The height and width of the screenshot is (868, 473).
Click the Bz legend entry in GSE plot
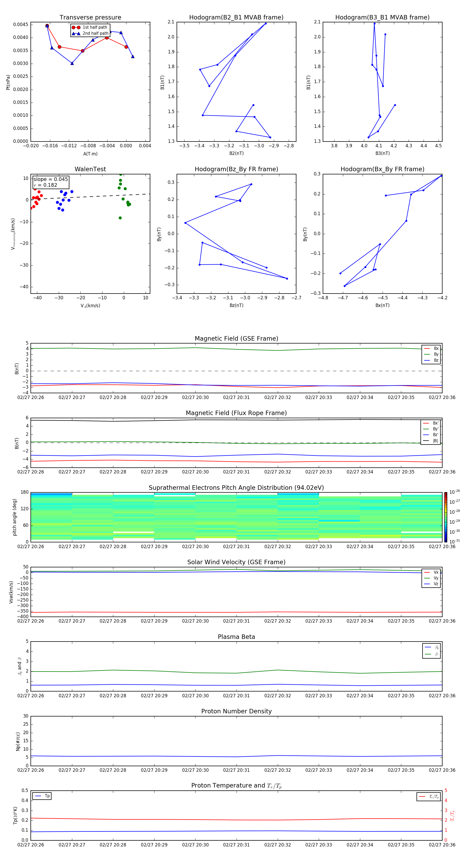[x=431, y=360]
